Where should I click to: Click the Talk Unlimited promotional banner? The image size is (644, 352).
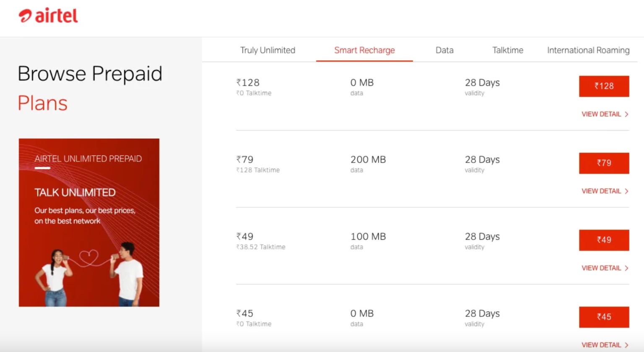pos(88,222)
